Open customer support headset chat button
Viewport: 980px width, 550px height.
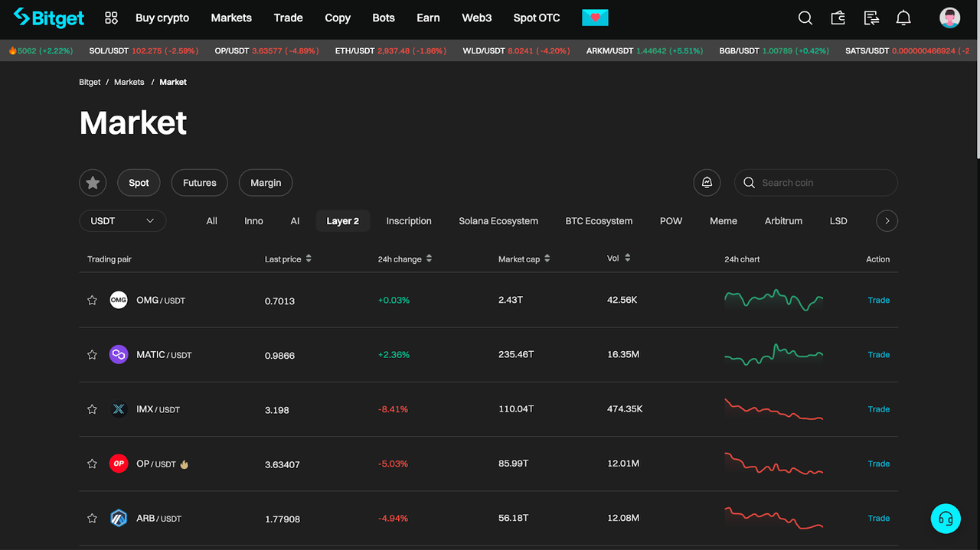[946, 519]
